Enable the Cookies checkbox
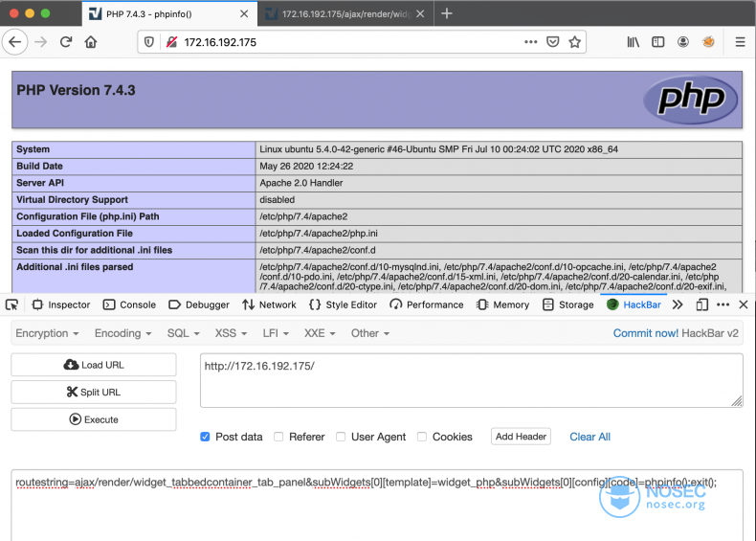The image size is (756, 541). pyautogui.click(x=422, y=437)
